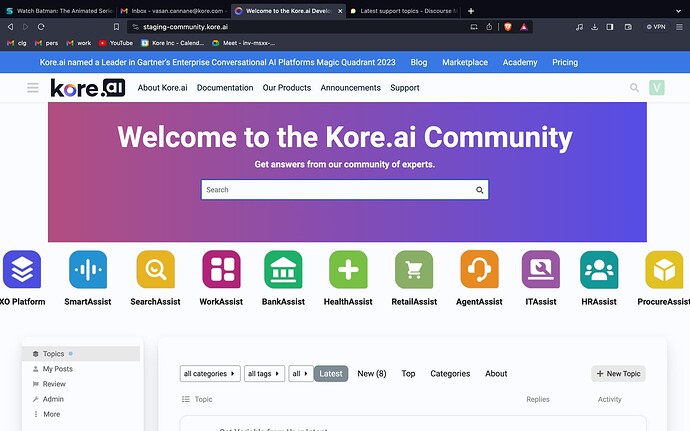
Task: Go back in browser history
Action: click(10, 27)
